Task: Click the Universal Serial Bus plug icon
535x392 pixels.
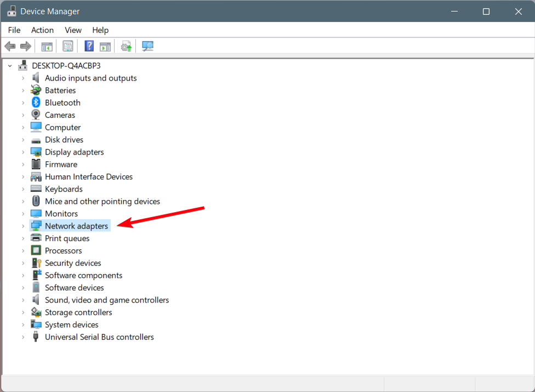Action: click(x=36, y=337)
